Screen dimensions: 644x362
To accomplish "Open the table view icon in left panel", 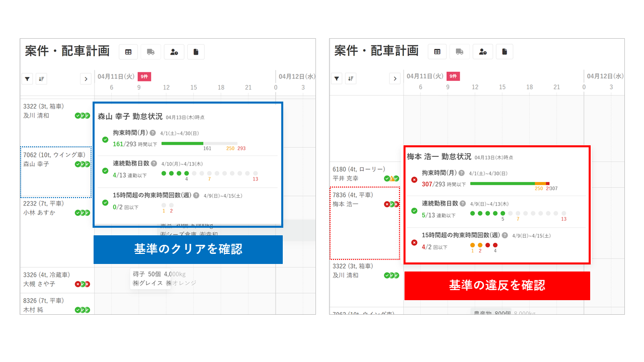I will (127, 51).
